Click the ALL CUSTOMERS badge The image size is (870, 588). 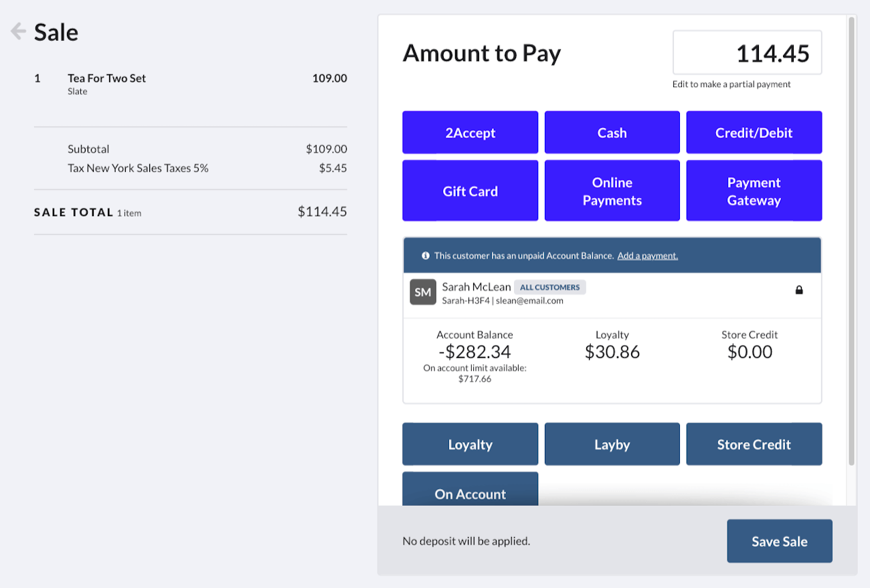pyautogui.click(x=549, y=287)
